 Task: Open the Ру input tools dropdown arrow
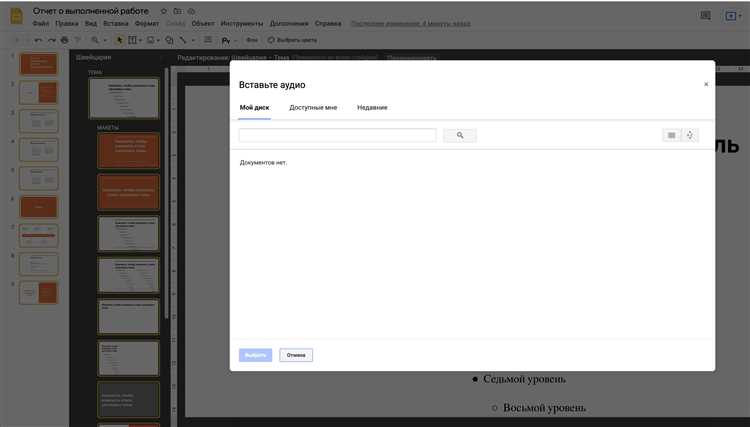point(235,41)
